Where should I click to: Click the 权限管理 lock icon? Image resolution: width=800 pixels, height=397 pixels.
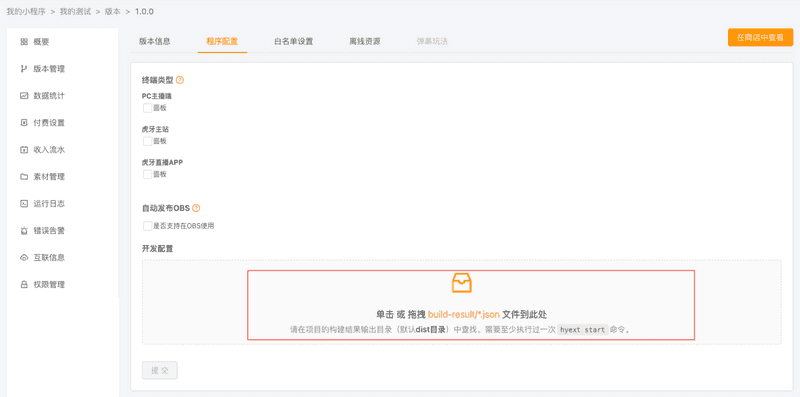(24, 285)
